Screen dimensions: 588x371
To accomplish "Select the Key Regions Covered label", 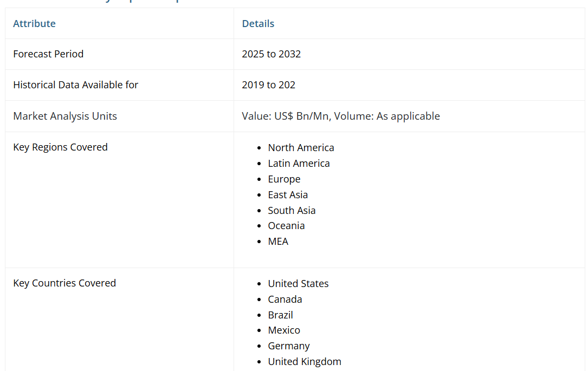I will pyautogui.click(x=60, y=147).
